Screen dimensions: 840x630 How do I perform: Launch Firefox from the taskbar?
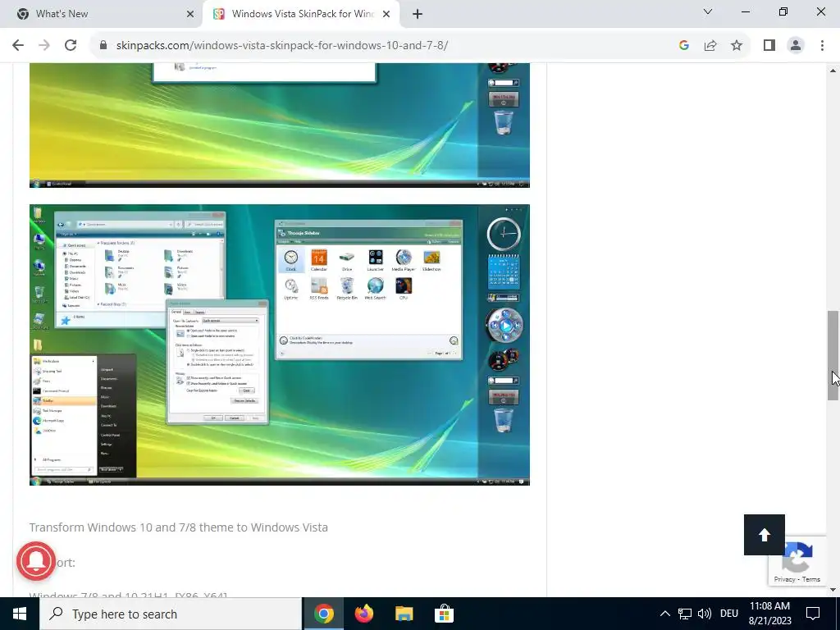click(364, 614)
